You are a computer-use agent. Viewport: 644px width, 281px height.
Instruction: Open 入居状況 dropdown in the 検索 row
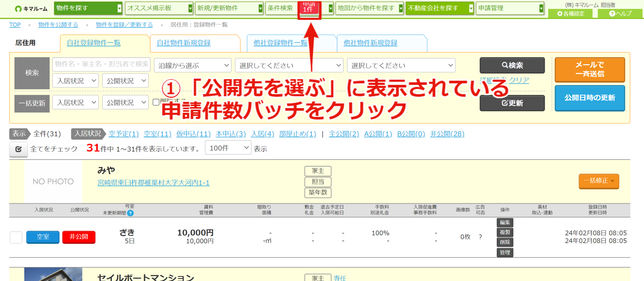(76, 81)
